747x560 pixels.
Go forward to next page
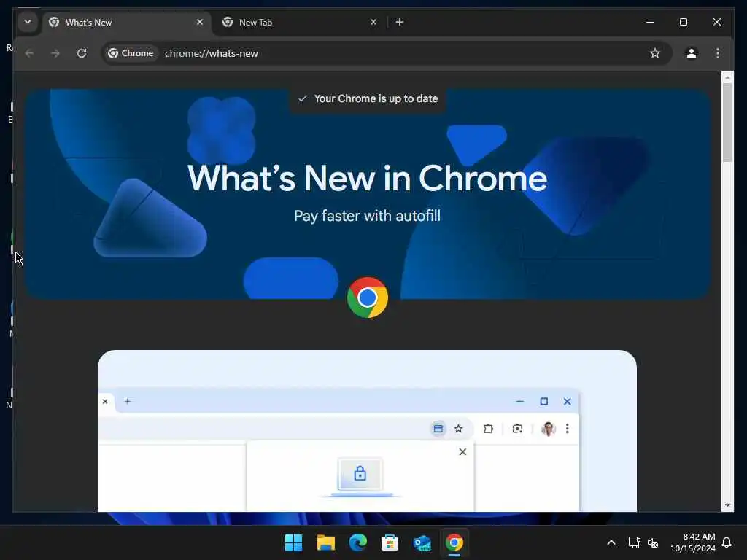click(x=55, y=53)
